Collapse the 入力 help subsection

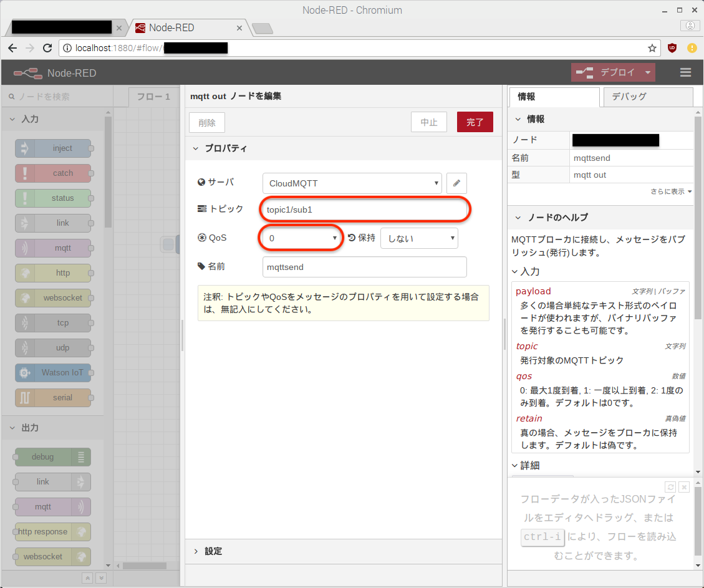tap(515, 272)
